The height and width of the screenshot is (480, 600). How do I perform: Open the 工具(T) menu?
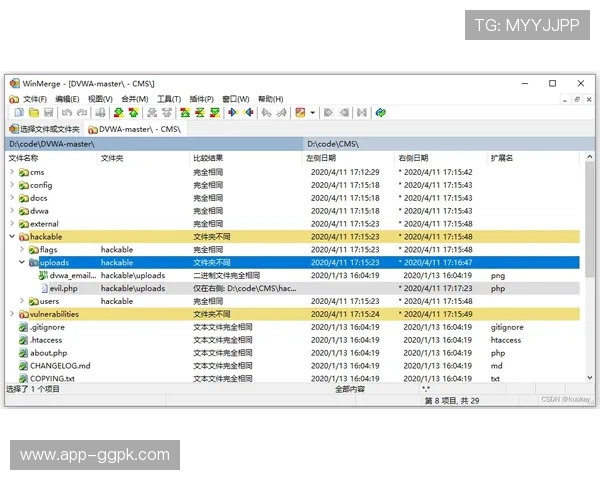coord(169,99)
